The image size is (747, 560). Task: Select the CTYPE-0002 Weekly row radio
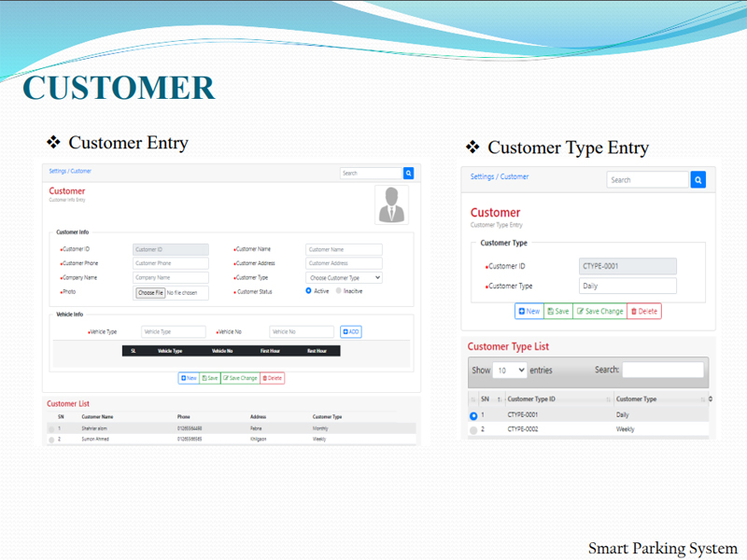pyautogui.click(x=473, y=429)
